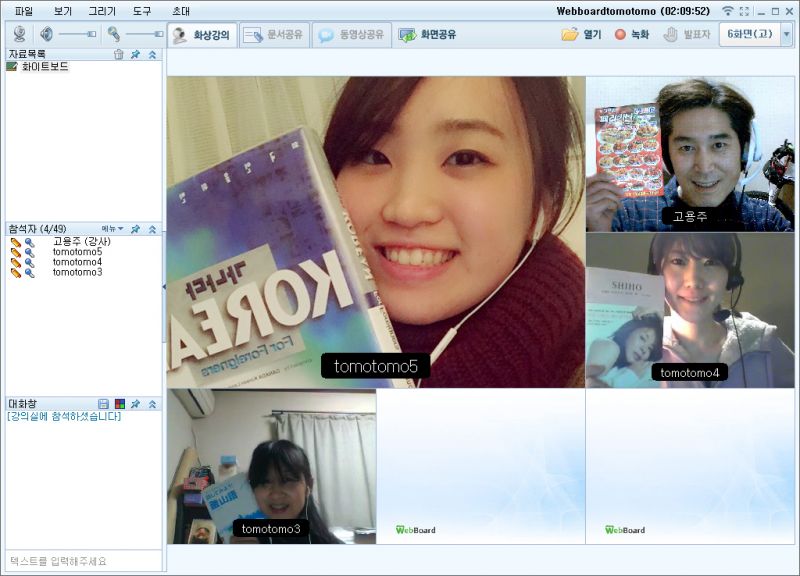Click the microphone icon in the toolbar
This screenshot has height=576, width=800.
point(113,33)
